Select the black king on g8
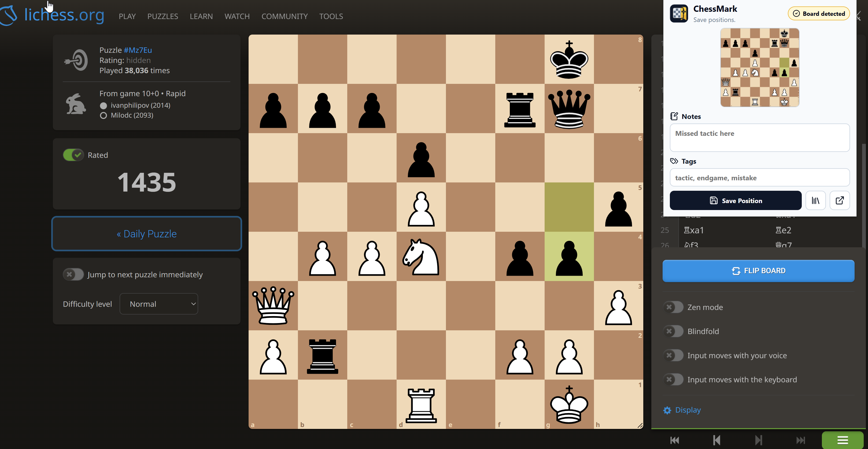This screenshot has height=449, width=868. click(x=569, y=59)
